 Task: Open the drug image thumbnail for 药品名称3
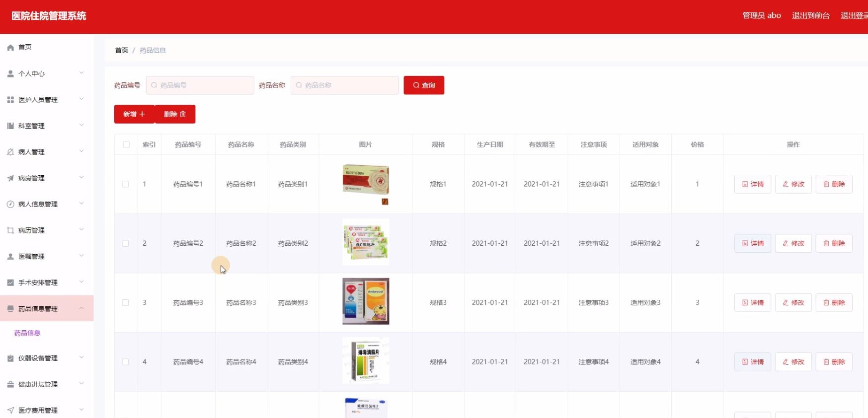click(x=366, y=301)
